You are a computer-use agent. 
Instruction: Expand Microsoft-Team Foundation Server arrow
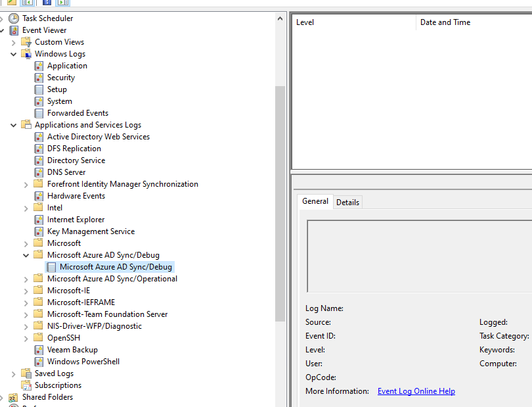coord(26,315)
